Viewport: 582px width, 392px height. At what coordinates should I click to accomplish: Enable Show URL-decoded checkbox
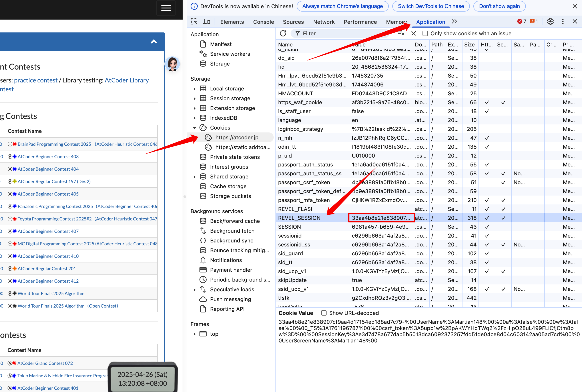tap(324, 313)
